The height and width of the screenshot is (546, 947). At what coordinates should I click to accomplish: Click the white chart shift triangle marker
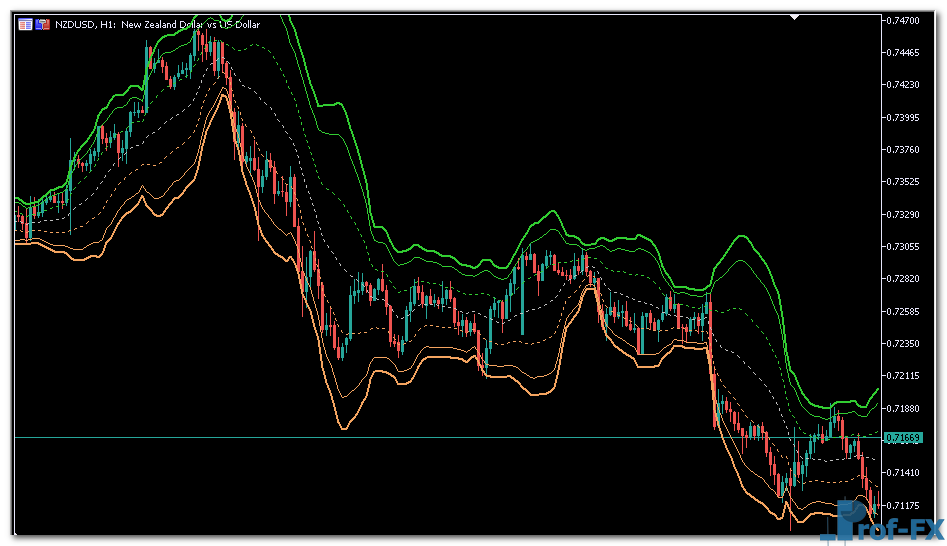point(795,17)
